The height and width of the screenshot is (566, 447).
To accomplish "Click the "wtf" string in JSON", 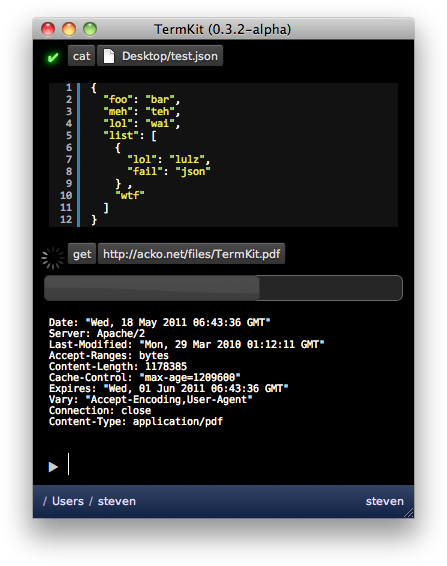I will click(130, 195).
